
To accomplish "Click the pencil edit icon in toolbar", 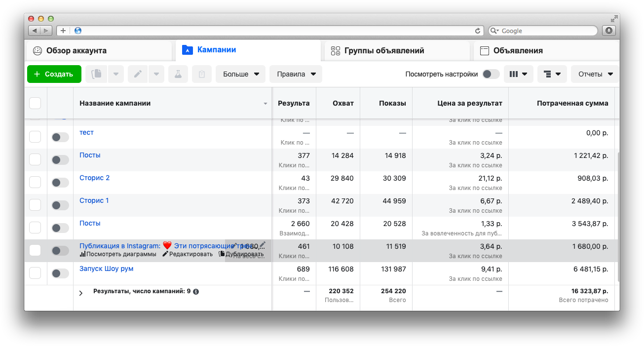I will coord(138,74).
